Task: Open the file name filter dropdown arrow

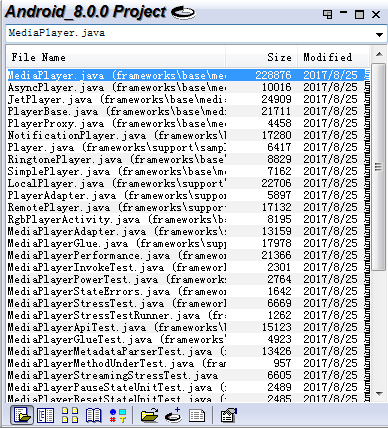Action: coord(379,34)
